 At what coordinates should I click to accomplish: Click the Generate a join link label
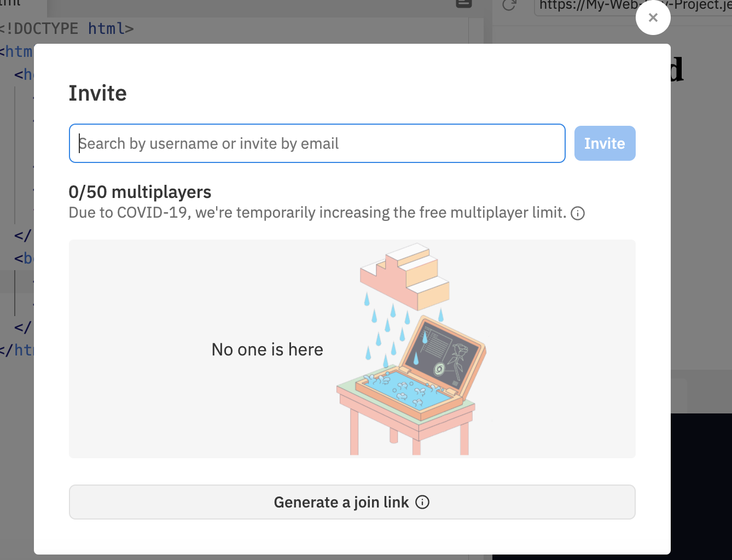coord(341,502)
